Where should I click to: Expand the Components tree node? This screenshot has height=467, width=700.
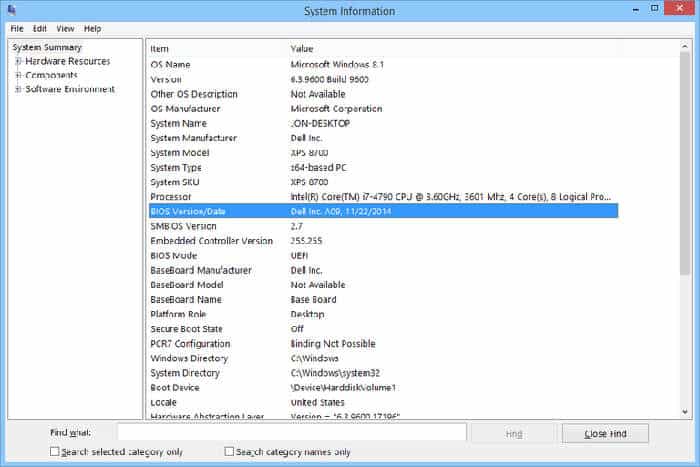(x=18, y=75)
